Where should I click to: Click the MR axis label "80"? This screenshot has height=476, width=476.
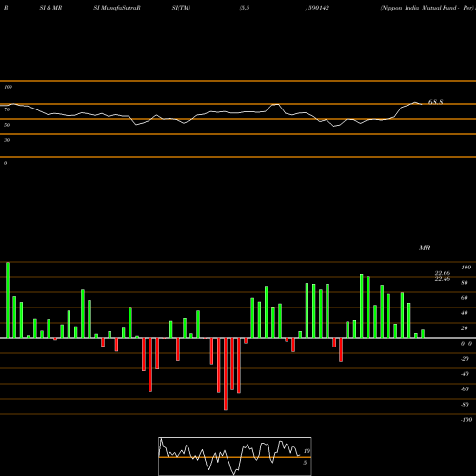click(465, 283)
